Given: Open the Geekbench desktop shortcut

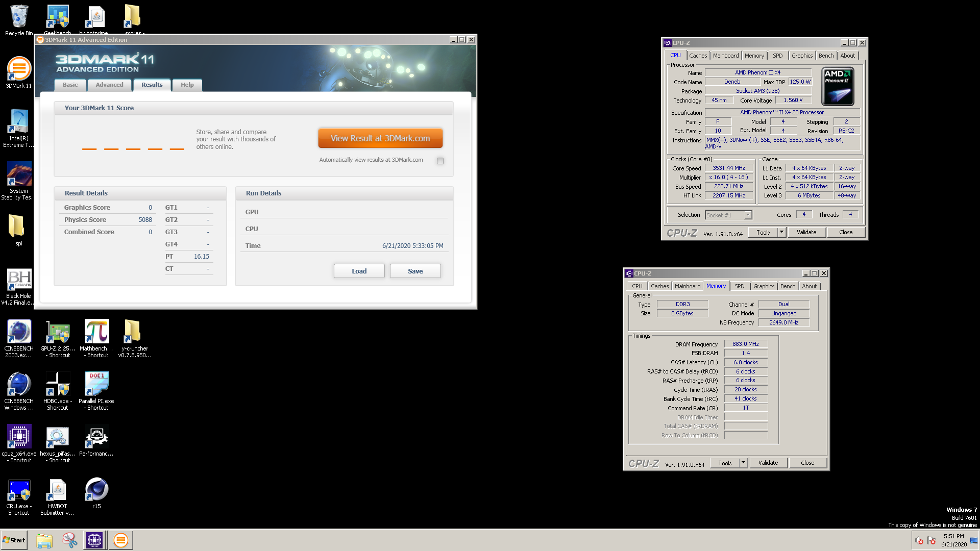Looking at the screenshot, I should click(58, 19).
